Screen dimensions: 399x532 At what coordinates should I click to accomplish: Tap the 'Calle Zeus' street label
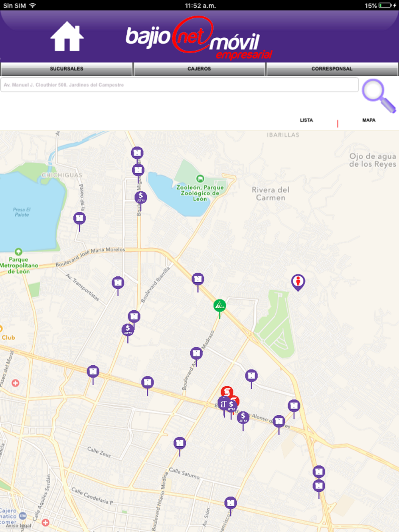coord(99,452)
